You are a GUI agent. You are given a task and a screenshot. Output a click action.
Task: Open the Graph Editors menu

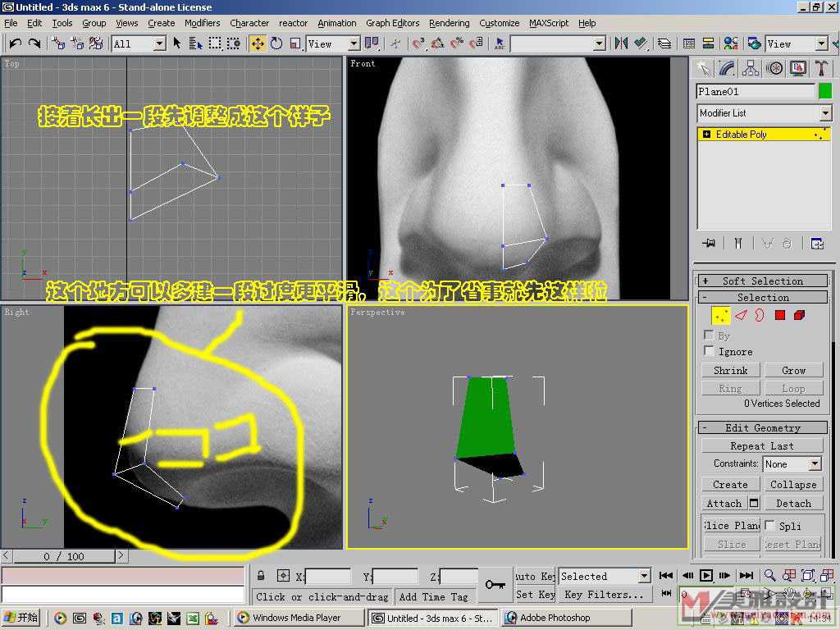(x=392, y=23)
